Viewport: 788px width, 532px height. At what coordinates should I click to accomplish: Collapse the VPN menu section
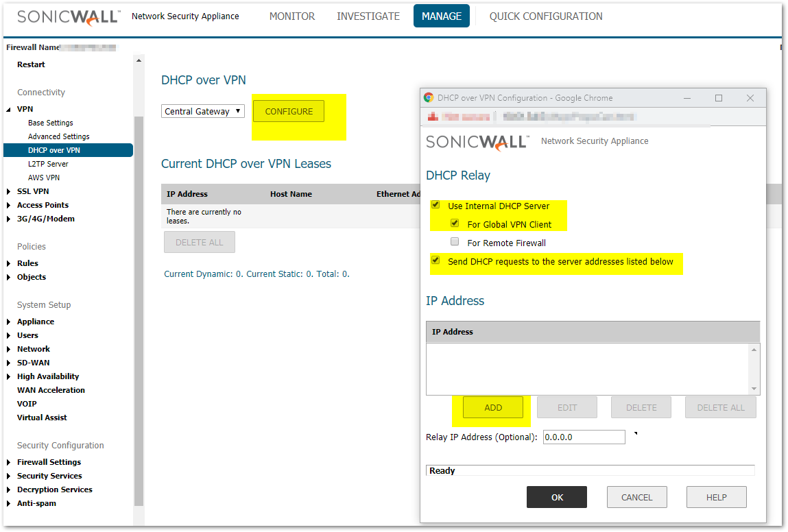pos(9,109)
